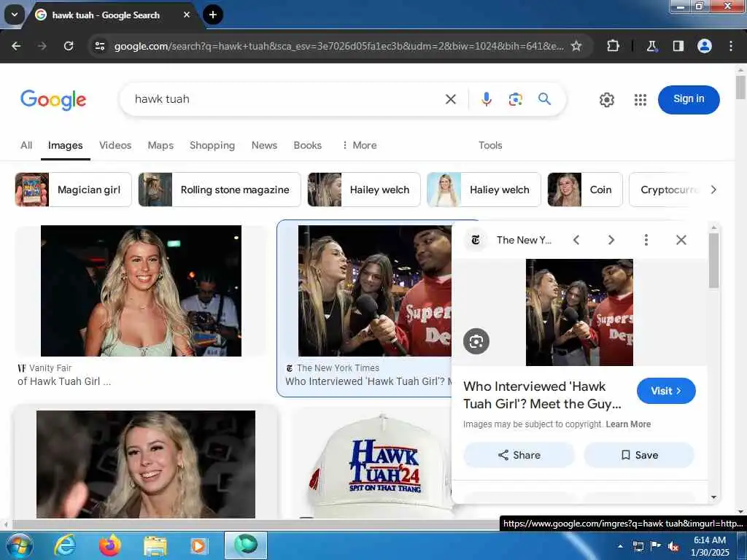The width and height of the screenshot is (747, 560).
Task: Go back with the browser back arrow
Action: pos(16,46)
